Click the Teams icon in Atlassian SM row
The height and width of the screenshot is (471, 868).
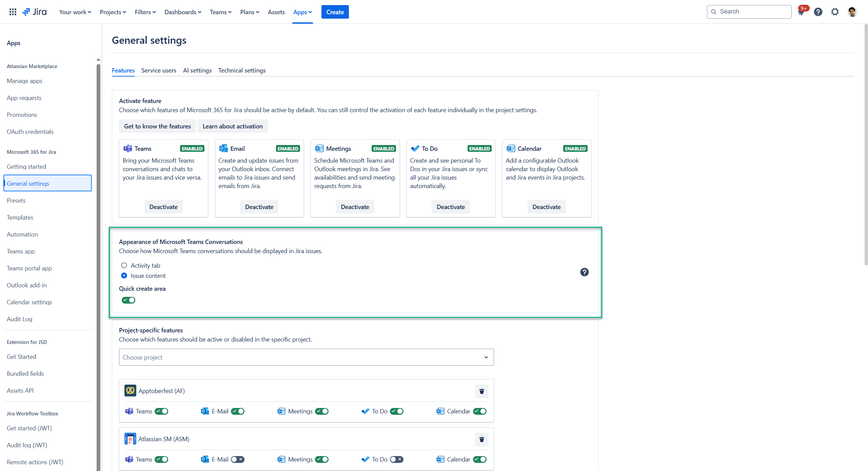click(x=129, y=459)
